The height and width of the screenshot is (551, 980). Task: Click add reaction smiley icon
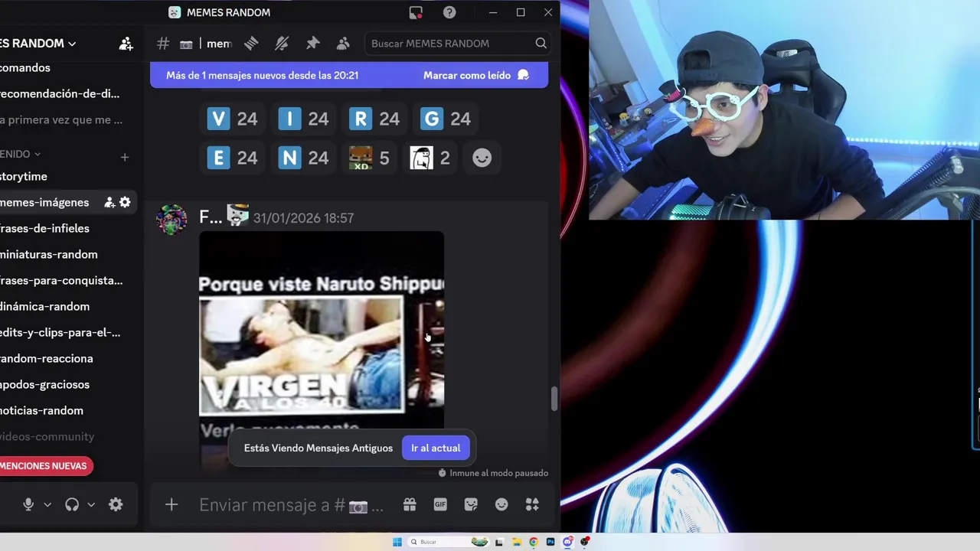pyautogui.click(x=482, y=158)
